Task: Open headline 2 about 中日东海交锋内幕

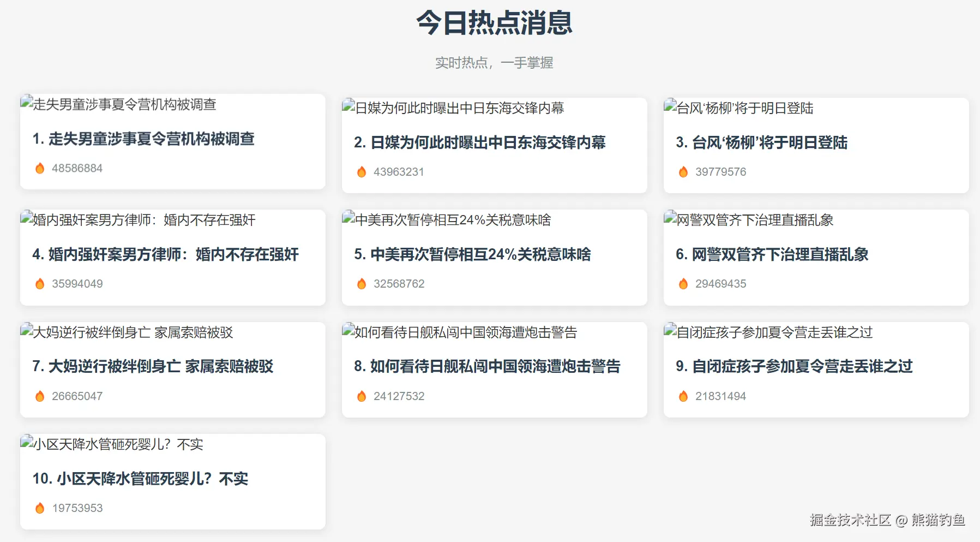Action: (479, 143)
